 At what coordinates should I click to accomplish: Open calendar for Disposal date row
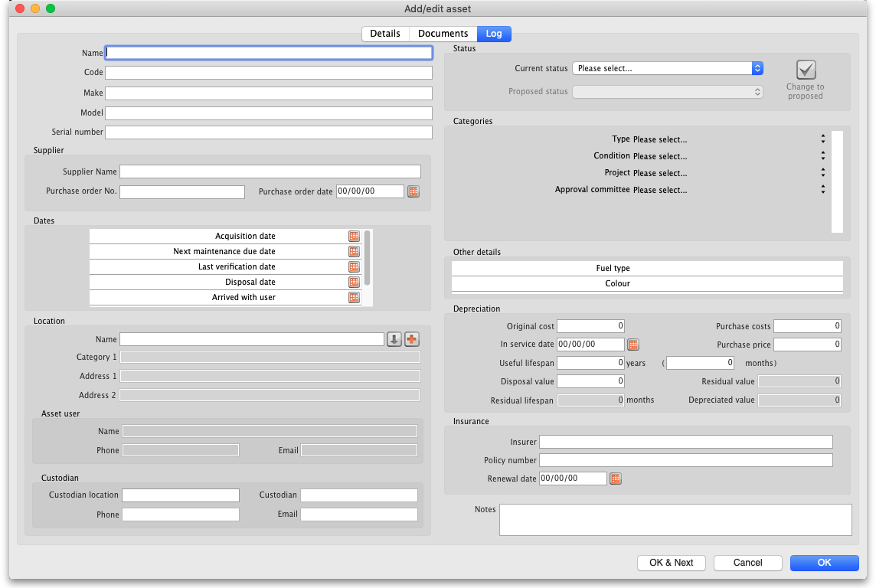(354, 283)
